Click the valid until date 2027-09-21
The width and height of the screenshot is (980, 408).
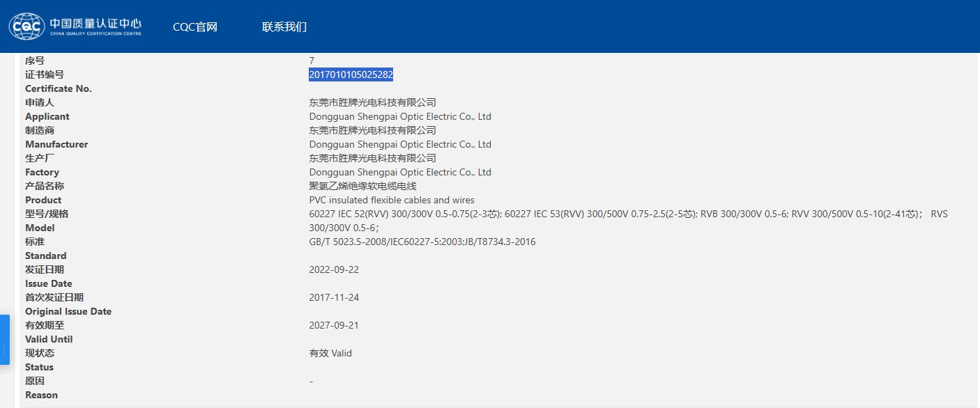(x=334, y=325)
